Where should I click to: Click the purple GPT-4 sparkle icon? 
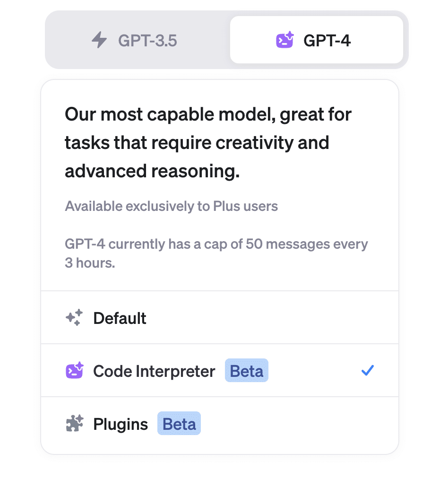point(285,41)
